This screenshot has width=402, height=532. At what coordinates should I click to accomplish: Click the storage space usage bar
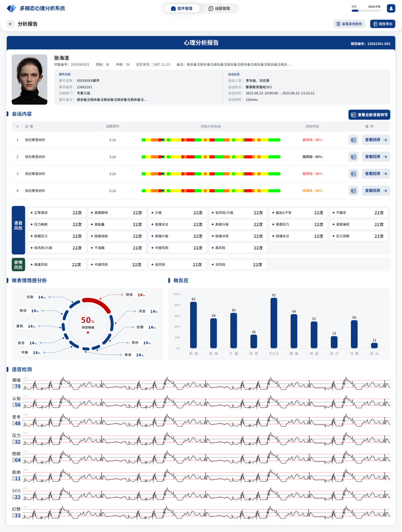(x=366, y=11)
